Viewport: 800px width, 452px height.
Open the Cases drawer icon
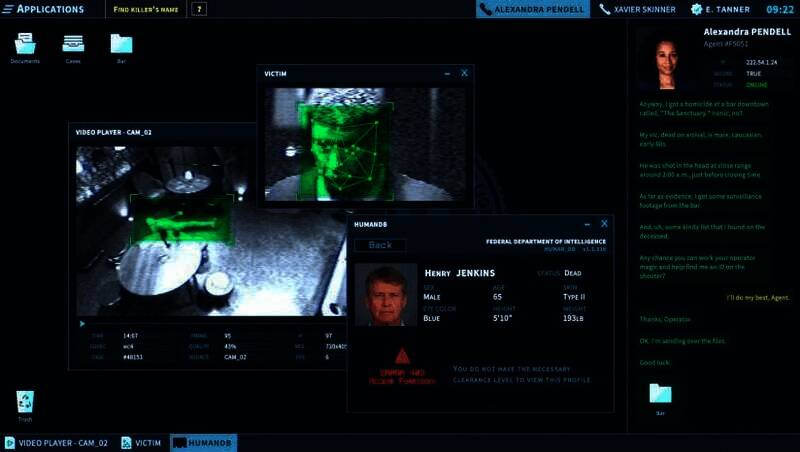[x=73, y=45]
